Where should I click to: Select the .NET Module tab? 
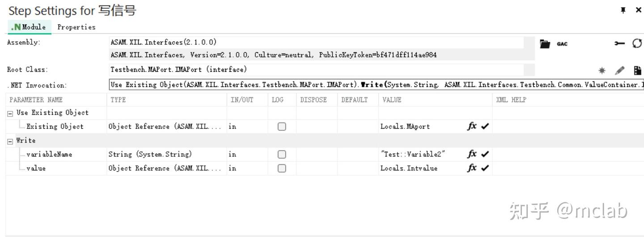[x=30, y=27]
